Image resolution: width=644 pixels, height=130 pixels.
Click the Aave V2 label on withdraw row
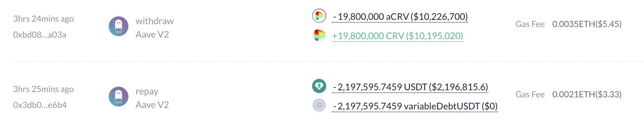coord(152,34)
